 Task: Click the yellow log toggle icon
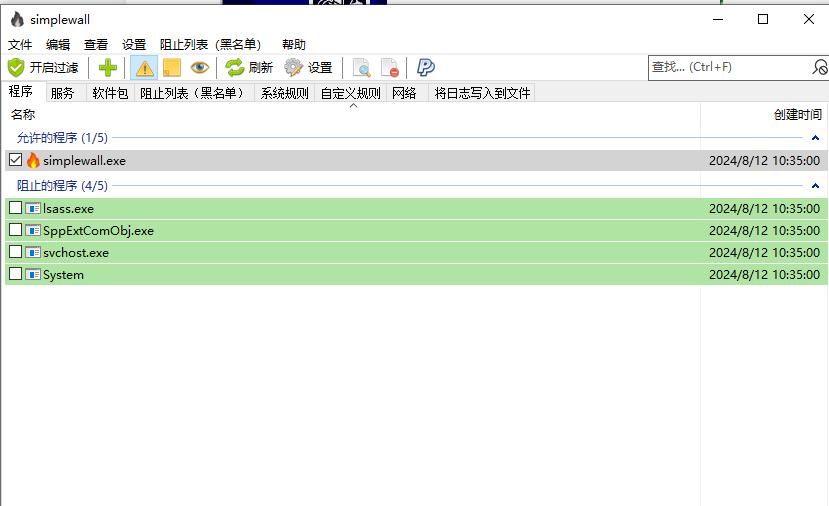pos(172,68)
